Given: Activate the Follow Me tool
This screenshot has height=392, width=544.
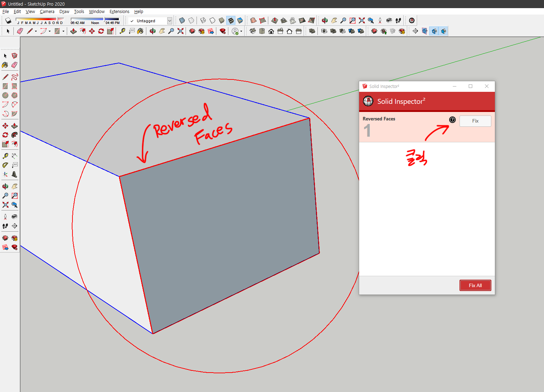Looking at the screenshot, I should pyautogui.click(x=14, y=135).
